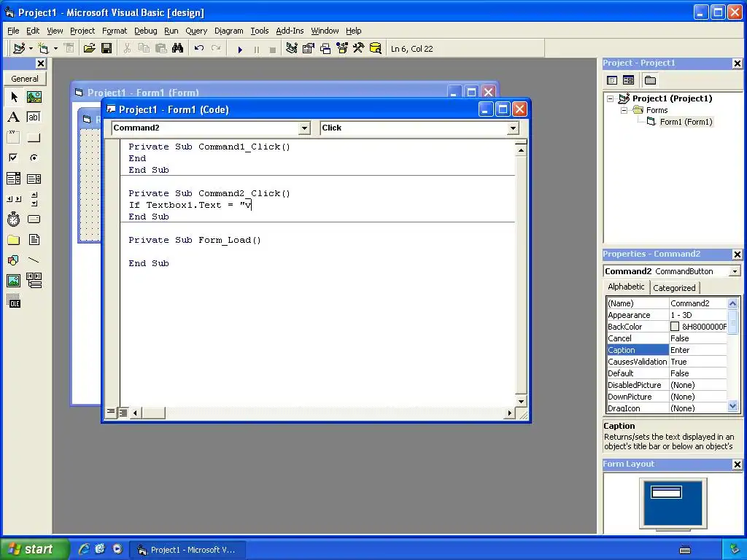Click the Find binoculars icon
The image size is (747, 560).
point(178,49)
